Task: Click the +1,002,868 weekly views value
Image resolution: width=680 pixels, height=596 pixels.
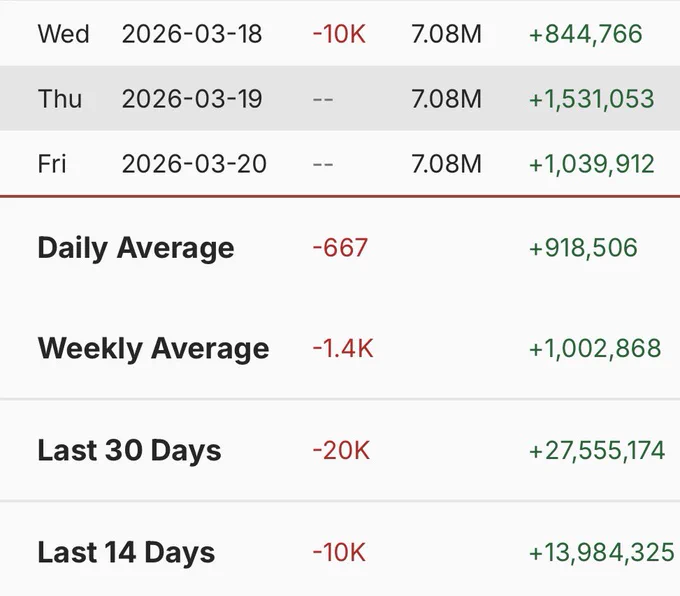Action: point(595,348)
